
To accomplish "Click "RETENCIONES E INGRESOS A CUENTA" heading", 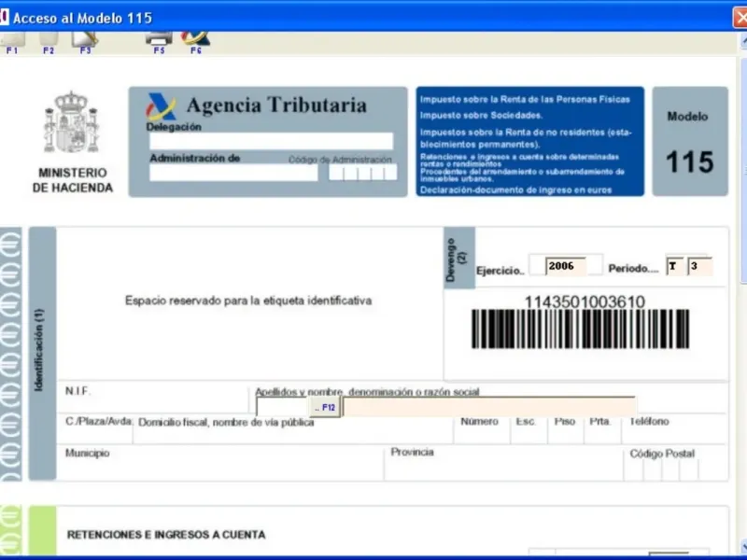I will coord(166,535).
